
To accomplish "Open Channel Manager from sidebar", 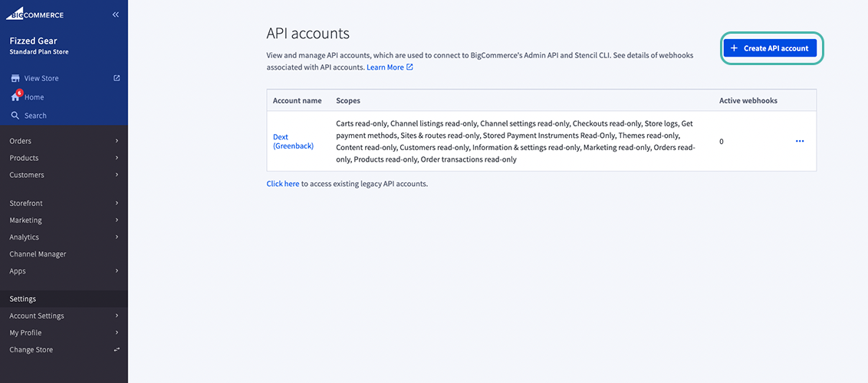I will point(38,254).
